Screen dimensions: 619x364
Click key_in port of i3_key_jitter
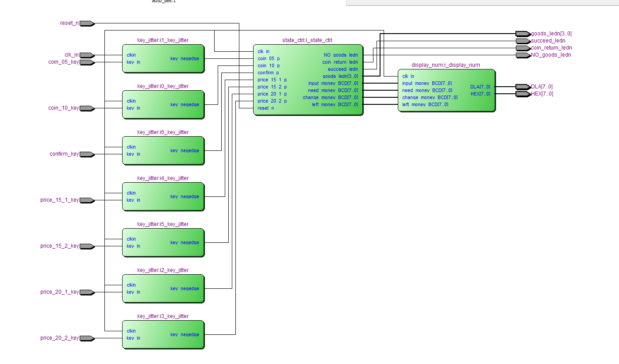point(133,338)
